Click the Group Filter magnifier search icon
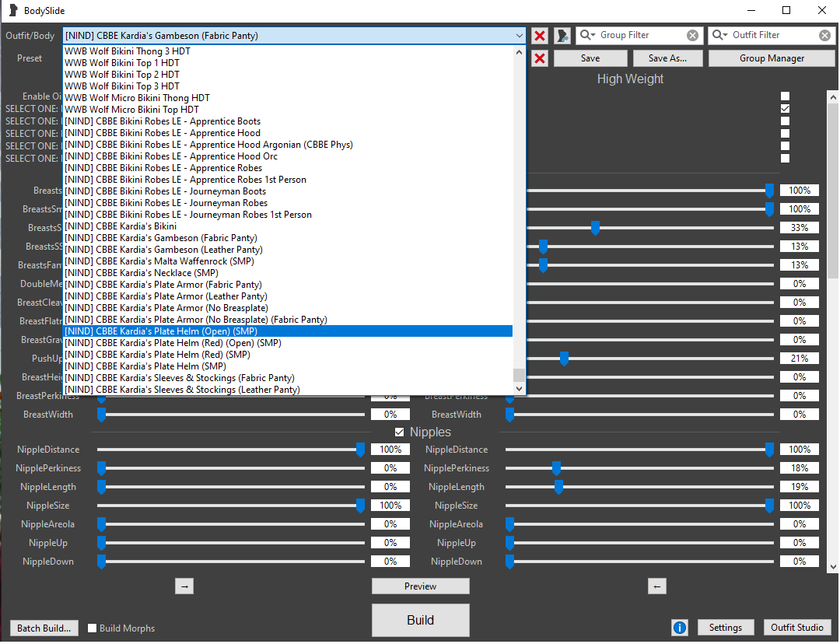 coord(587,35)
